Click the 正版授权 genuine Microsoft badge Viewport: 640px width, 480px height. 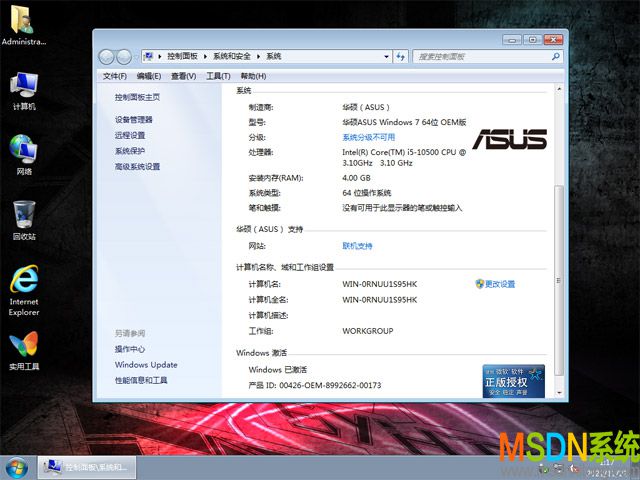pyautogui.click(x=513, y=381)
